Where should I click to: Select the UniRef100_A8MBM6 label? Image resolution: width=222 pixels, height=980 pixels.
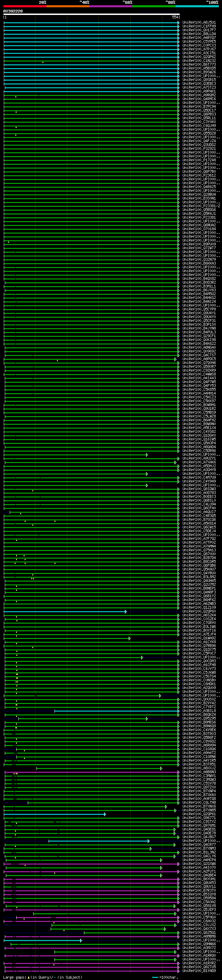199,936
